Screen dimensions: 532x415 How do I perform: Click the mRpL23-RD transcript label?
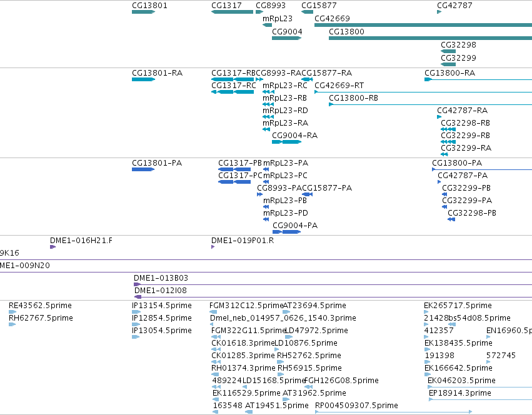coord(285,111)
